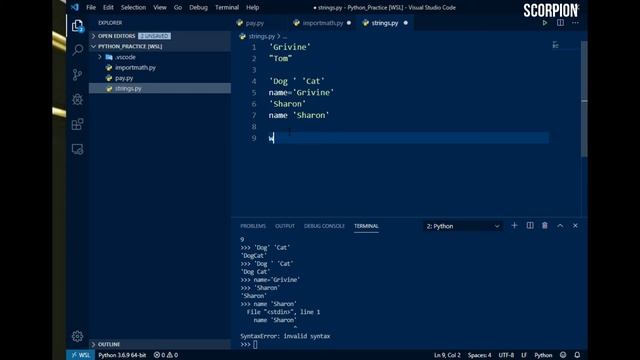
Task: Open the View menu
Action: [160, 7]
